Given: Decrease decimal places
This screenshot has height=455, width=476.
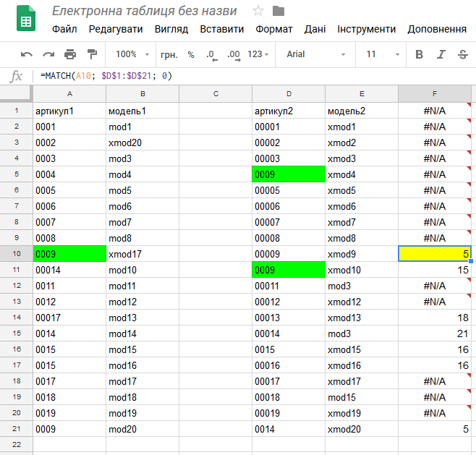Looking at the screenshot, I should (x=211, y=55).
